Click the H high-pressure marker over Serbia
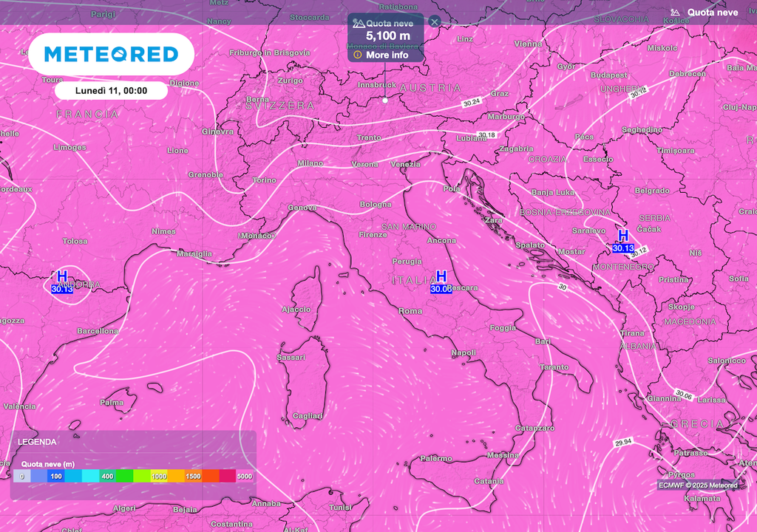This screenshot has width=757, height=532. click(623, 236)
